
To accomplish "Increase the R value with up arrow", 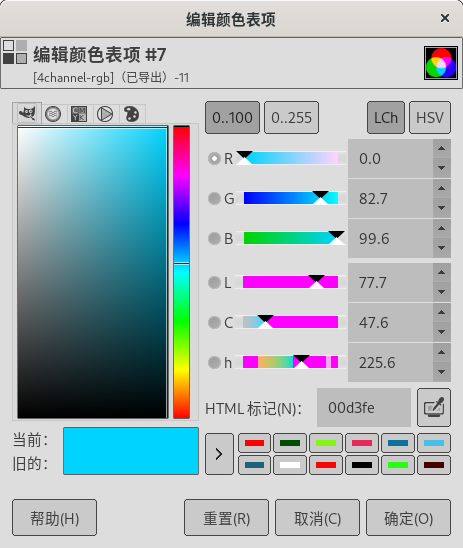I will [442, 149].
